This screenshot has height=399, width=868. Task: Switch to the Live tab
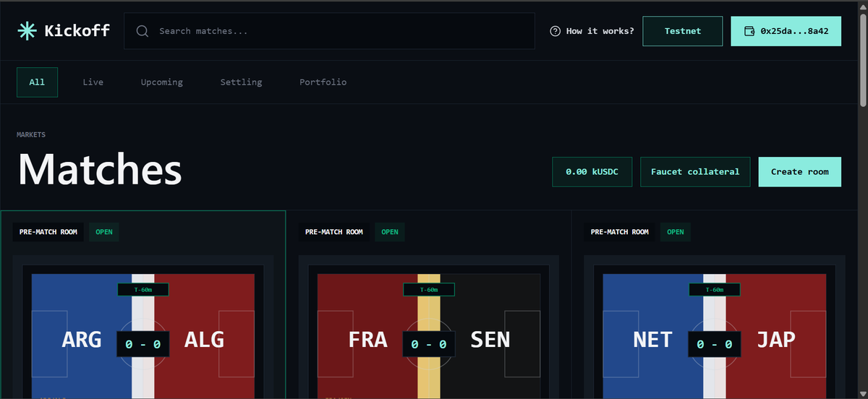click(93, 82)
